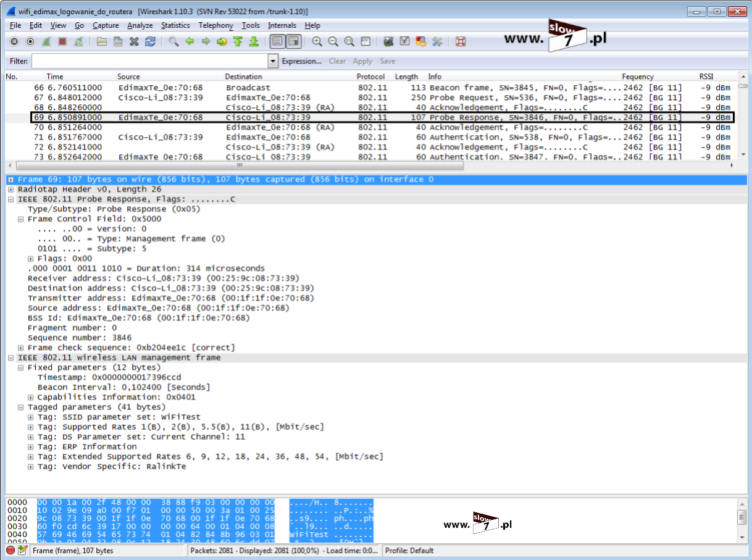This screenshot has width=752, height=560.
Task: Open capture options from the toolbar
Action: pyautogui.click(x=30, y=41)
